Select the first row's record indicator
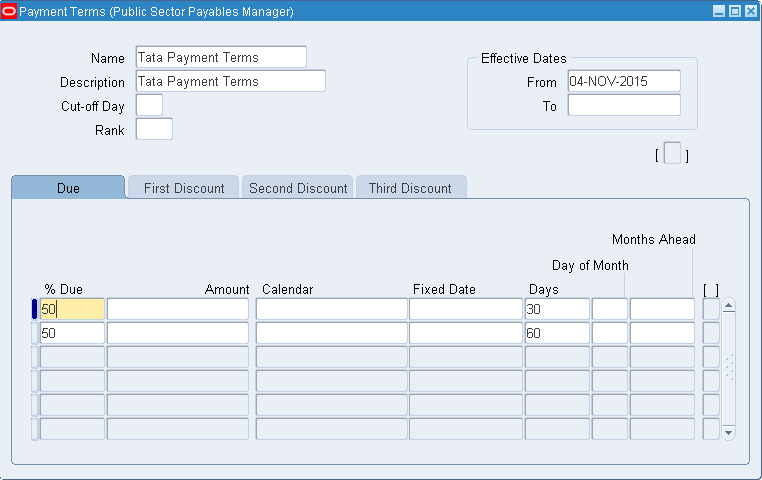762x480 pixels. point(35,309)
